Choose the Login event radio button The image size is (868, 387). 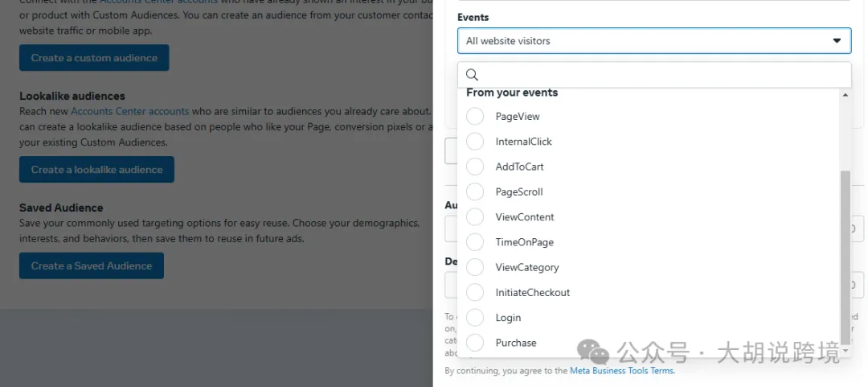coord(475,317)
